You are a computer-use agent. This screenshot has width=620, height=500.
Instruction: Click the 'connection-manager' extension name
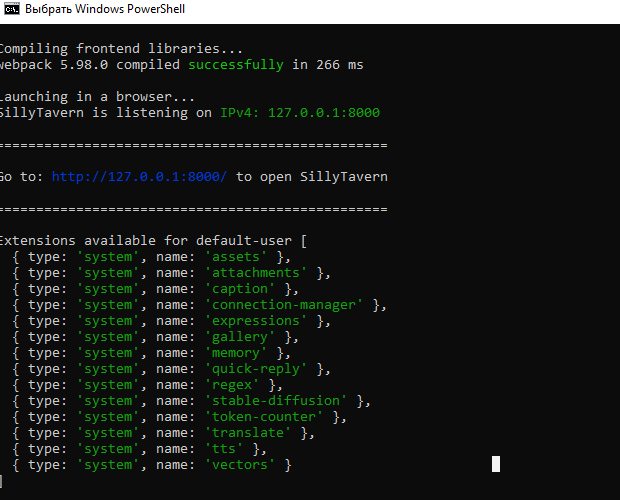[284, 305]
